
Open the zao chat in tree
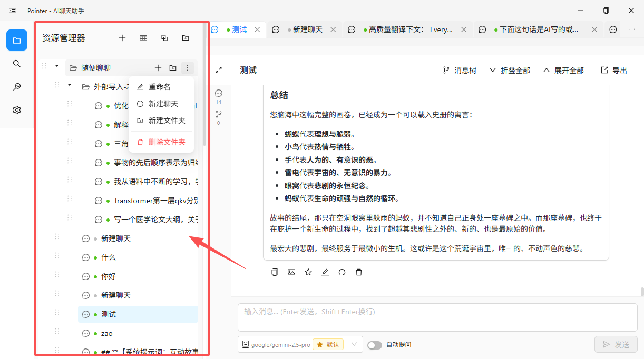[138, 333]
